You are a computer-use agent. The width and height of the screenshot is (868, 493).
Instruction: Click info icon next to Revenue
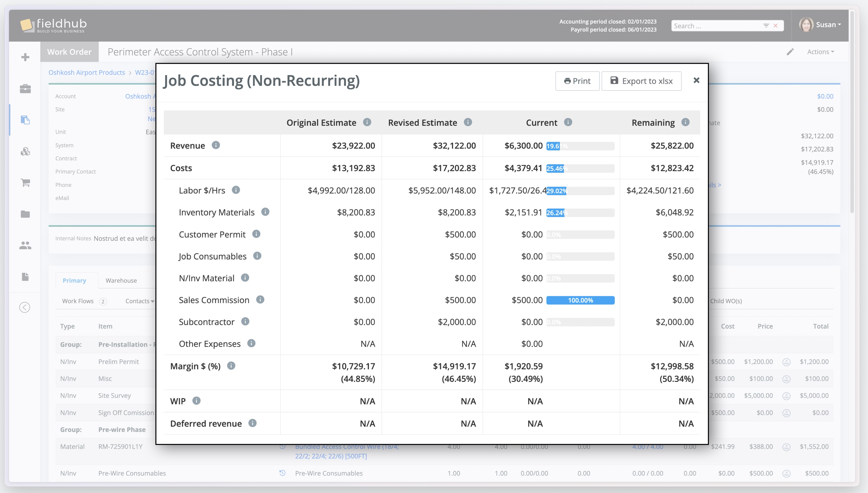[x=216, y=145]
